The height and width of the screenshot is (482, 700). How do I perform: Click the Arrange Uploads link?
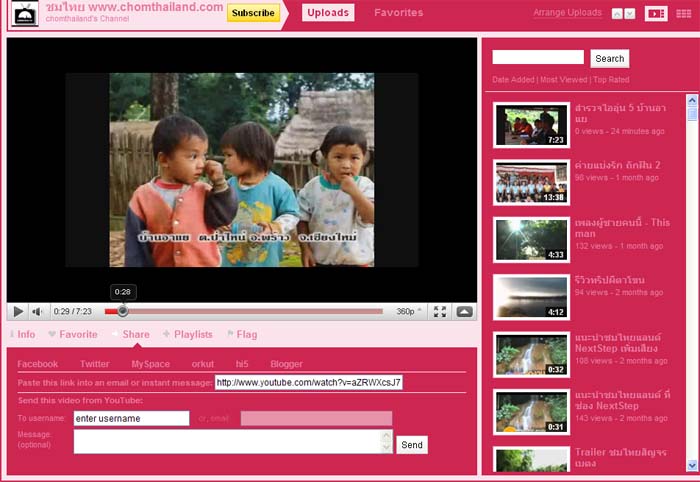pos(567,12)
